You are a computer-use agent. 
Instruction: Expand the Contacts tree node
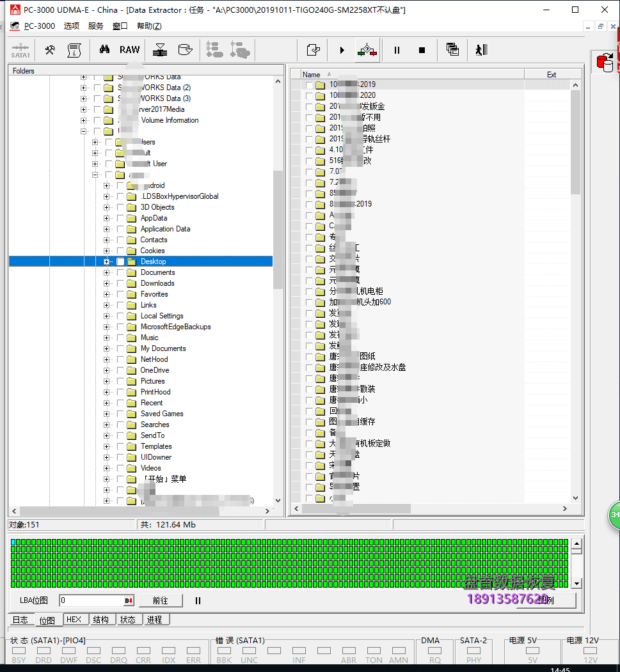pyautogui.click(x=106, y=240)
